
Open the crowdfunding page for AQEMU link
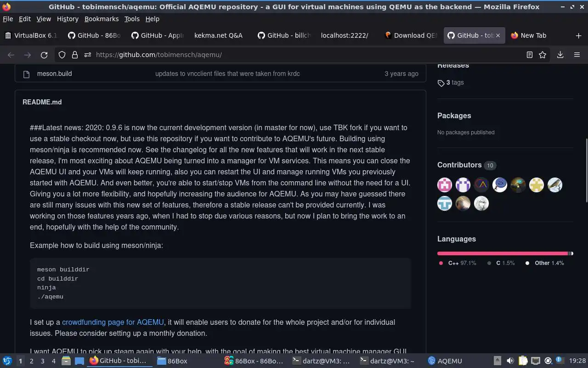[113, 322]
